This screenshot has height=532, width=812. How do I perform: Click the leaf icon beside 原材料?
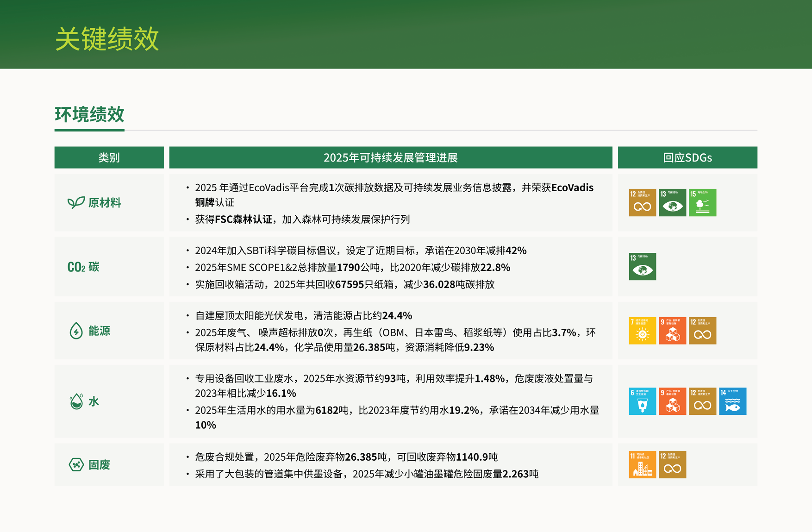pos(76,202)
